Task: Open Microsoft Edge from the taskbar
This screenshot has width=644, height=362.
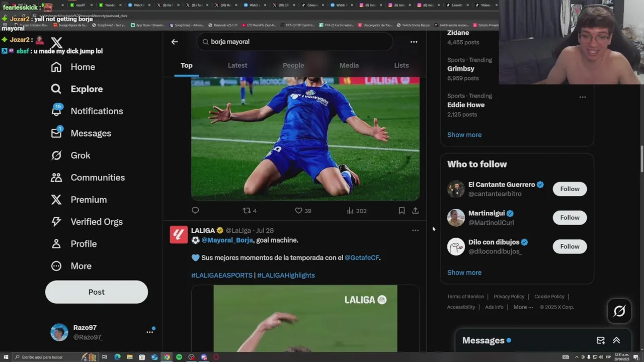Action: (x=117, y=357)
